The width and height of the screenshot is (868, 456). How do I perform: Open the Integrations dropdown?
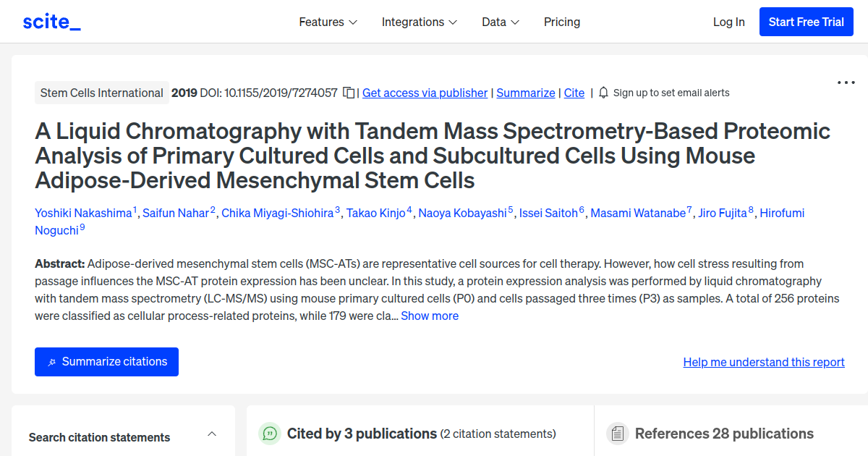pos(419,22)
